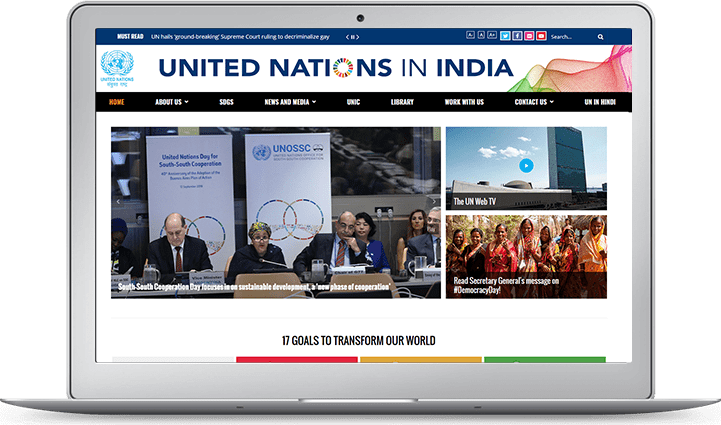Open the UNIC menu item

point(353,102)
